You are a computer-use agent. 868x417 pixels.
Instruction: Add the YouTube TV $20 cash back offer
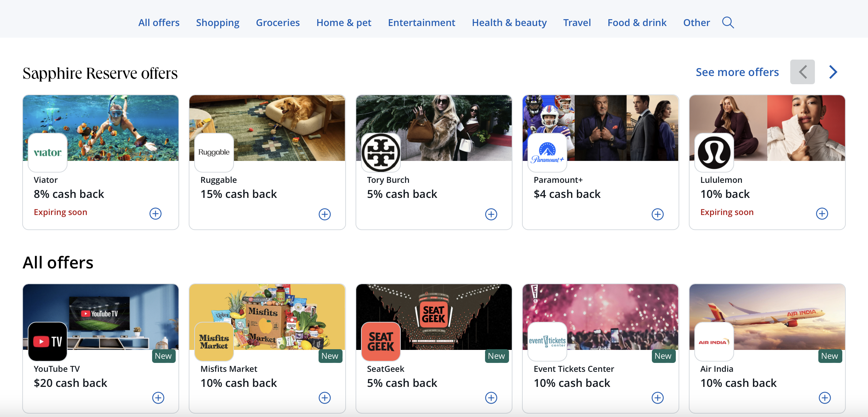point(158,398)
